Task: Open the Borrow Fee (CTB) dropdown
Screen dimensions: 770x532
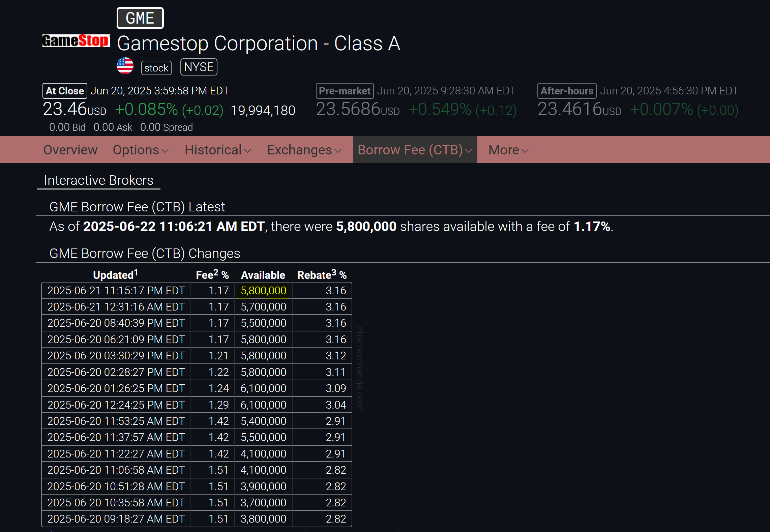Action: click(415, 150)
